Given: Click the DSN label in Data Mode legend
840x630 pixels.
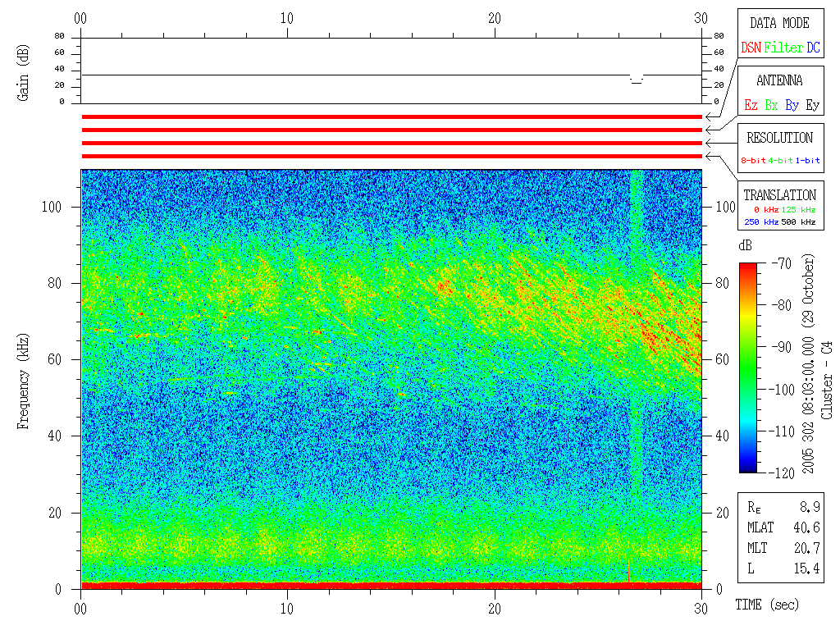Looking at the screenshot, I should click(x=751, y=48).
